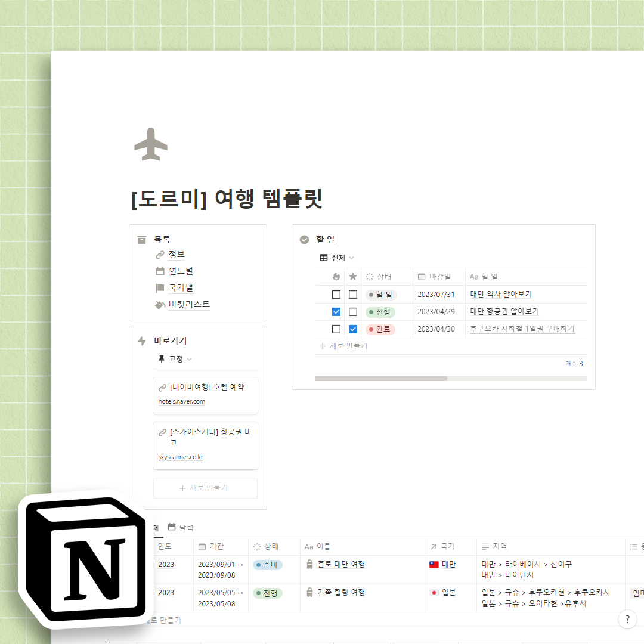The image size is (644, 644).
Task: Open the hotels.naver.com bookmark card
Action: click(205, 395)
